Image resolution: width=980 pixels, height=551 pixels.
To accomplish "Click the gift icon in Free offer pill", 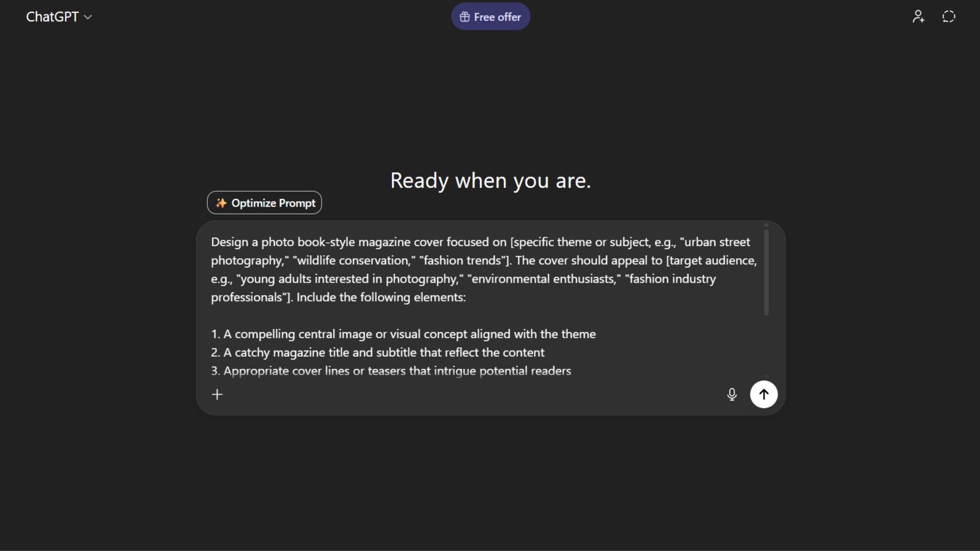I will pyautogui.click(x=464, y=17).
